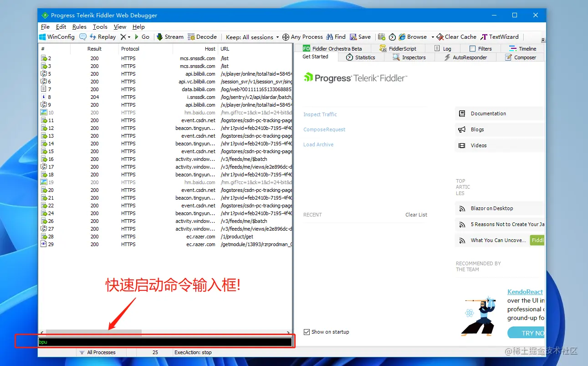This screenshot has height=366, width=588.
Task: Open the Blogs link
Action: coord(500,129)
